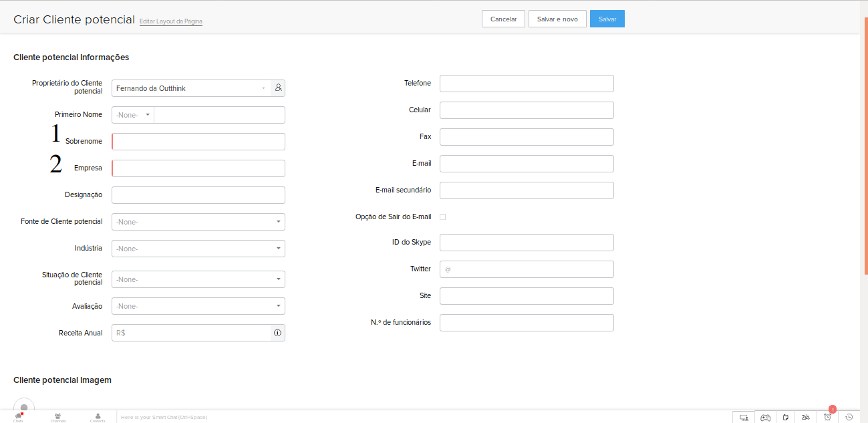868x423 pixels.
Task: Focus the Fax input field
Action: pos(527,137)
